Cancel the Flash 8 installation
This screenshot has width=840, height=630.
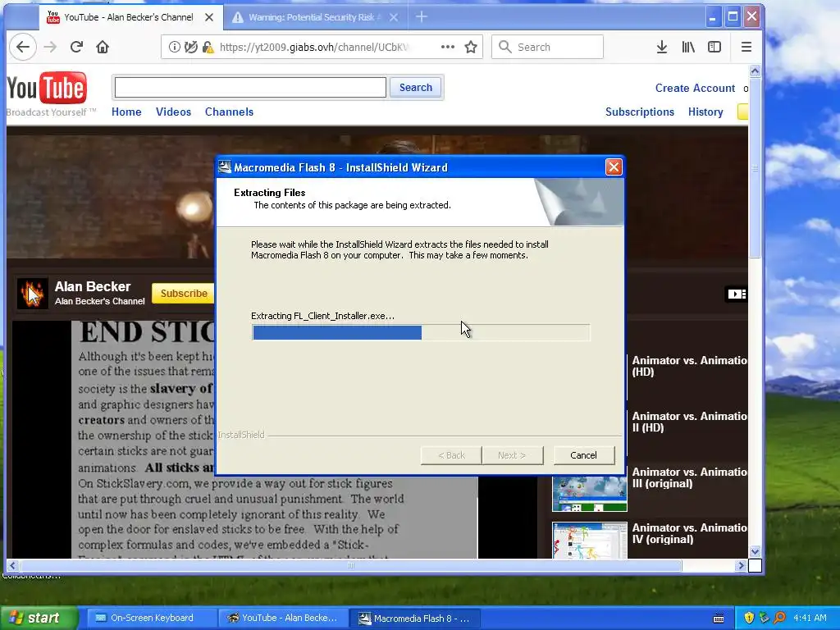(583, 455)
